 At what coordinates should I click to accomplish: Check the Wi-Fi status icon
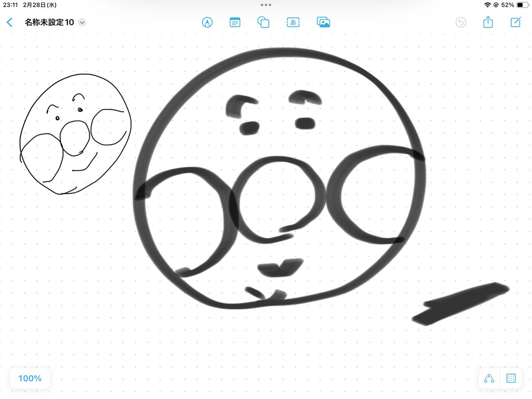click(488, 5)
